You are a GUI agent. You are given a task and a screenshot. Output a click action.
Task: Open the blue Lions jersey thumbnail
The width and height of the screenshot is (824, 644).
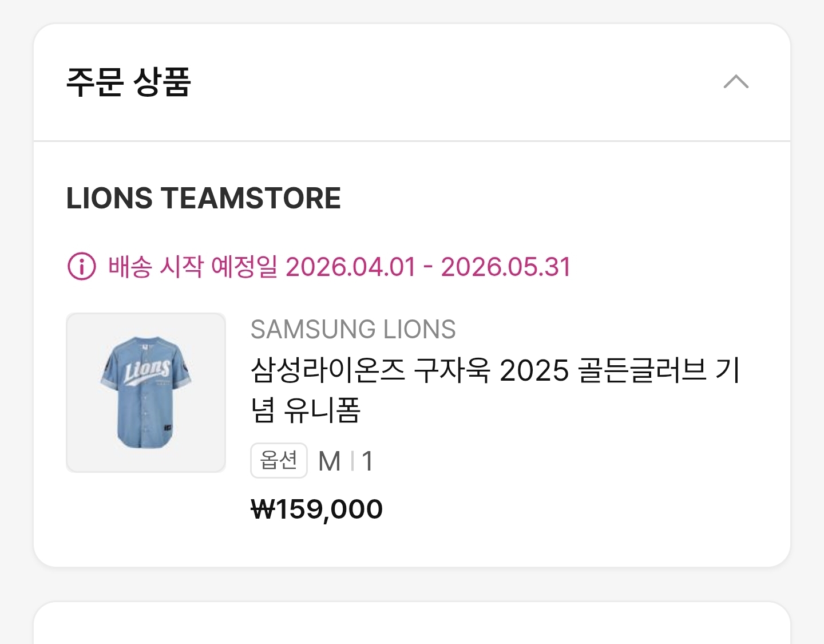(x=146, y=393)
